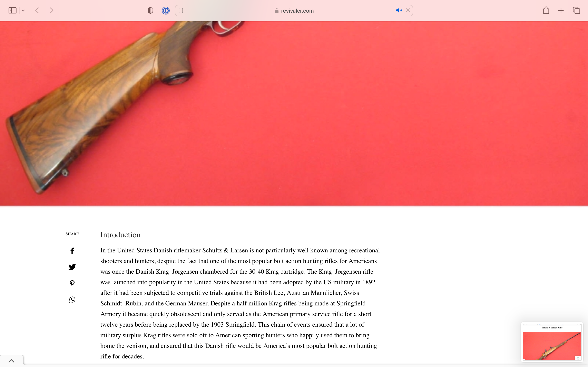Mute audio playing in this tab
The width and height of the screenshot is (588, 367).
click(399, 10)
